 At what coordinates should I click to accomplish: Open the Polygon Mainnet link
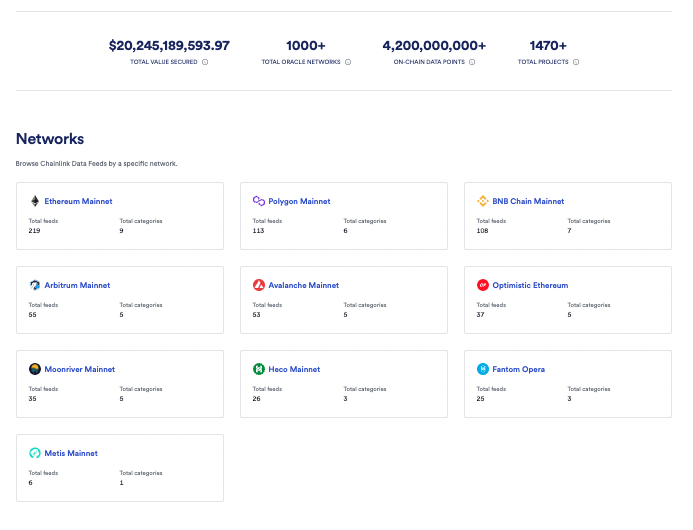click(299, 201)
